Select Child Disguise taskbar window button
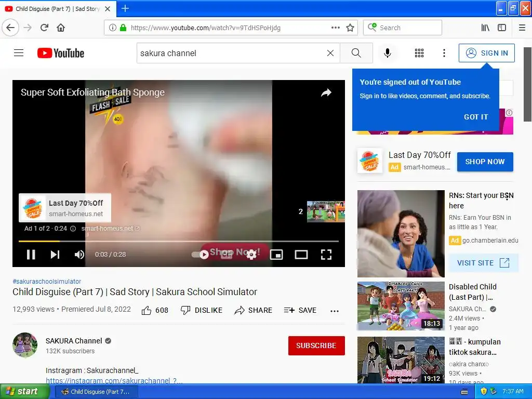This screenshot has height=399, width=532. click(96, 392)
